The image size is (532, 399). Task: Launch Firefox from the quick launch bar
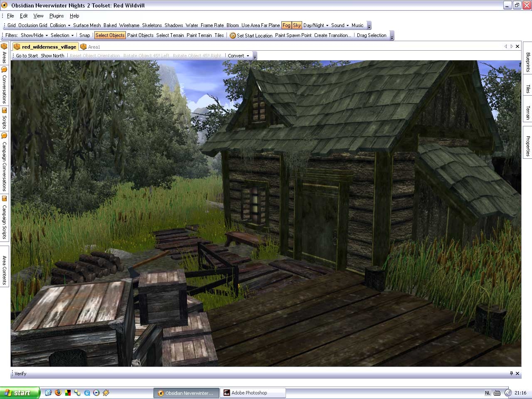58,393
